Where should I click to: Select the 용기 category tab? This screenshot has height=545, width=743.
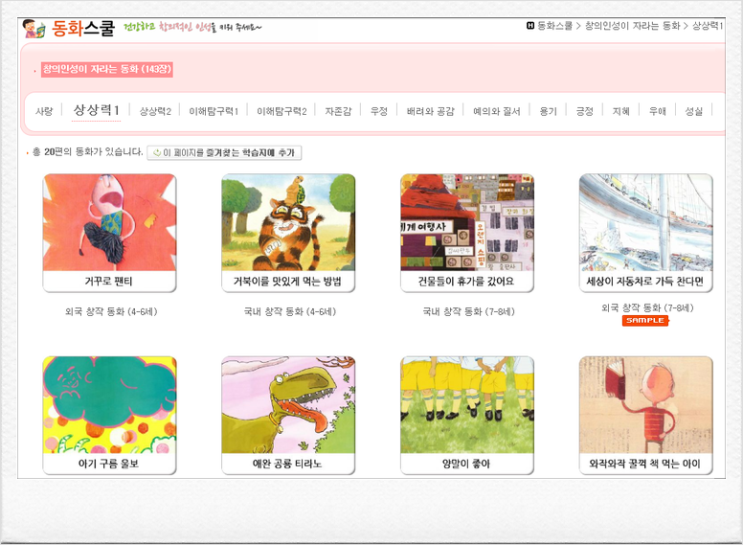(x=547, y=111)
